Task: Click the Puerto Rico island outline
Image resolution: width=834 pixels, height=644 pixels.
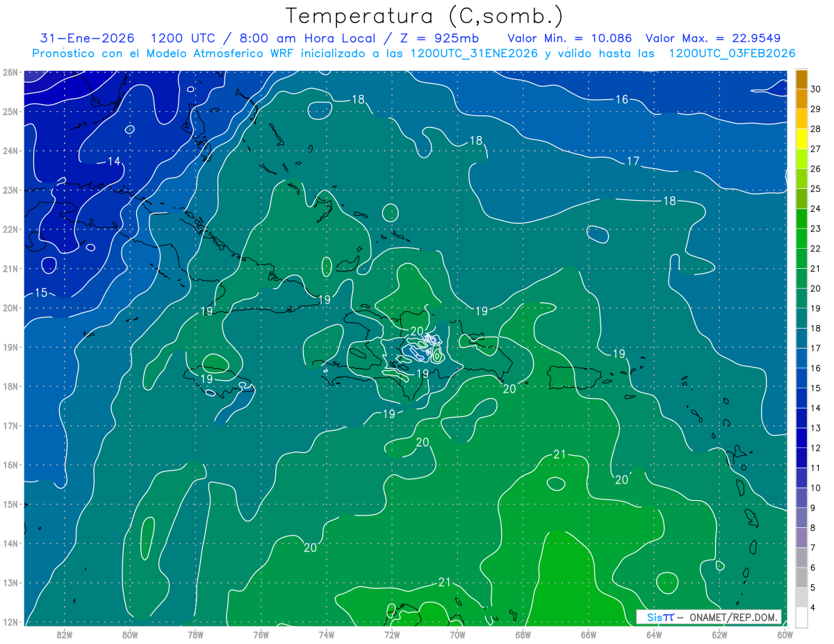Action: point(575,377)
